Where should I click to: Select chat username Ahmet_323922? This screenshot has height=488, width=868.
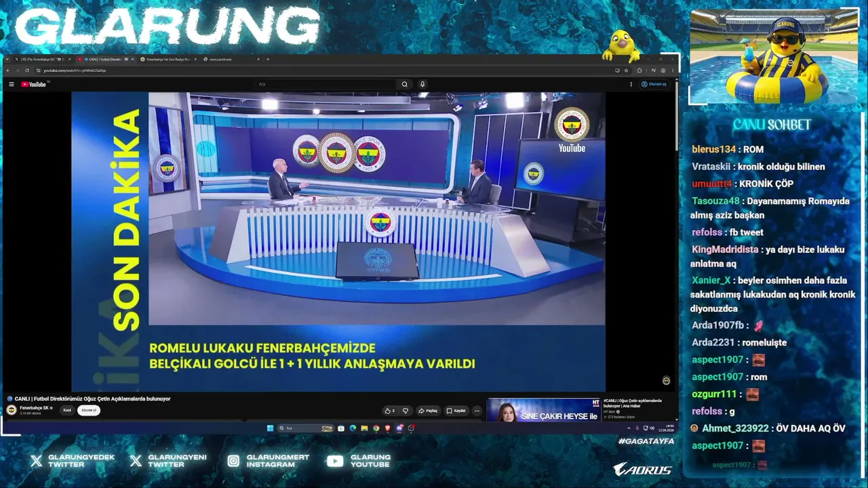pos(735,429)
